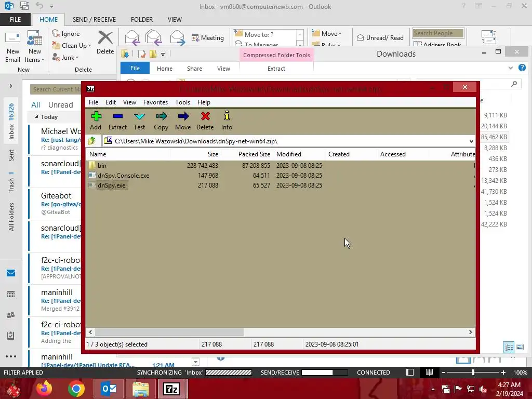The width and height of the screenshot is (532, 399).
Task: Sort by the Modified column header
Action: 299,154
